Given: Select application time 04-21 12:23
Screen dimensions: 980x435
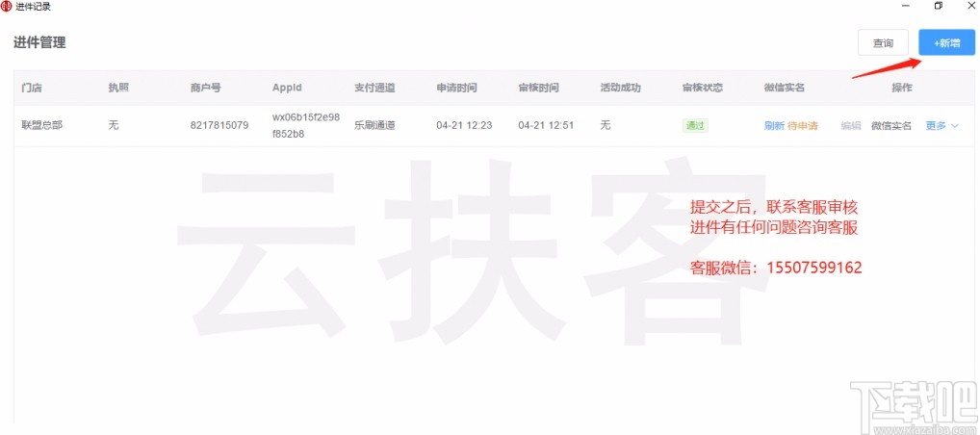Looking at the screenshot, I should (x=464, y=125).
